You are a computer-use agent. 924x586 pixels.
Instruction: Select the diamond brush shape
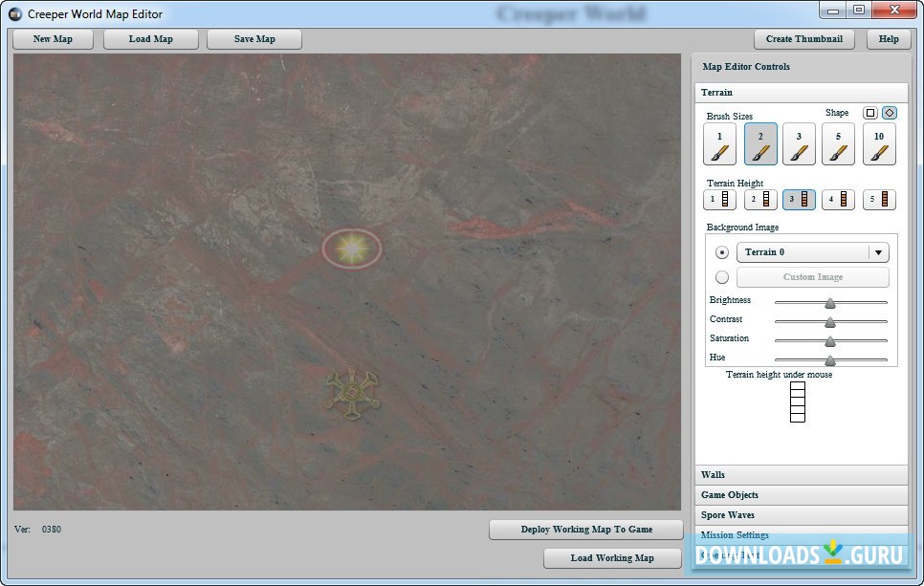(x=889, y=113)
